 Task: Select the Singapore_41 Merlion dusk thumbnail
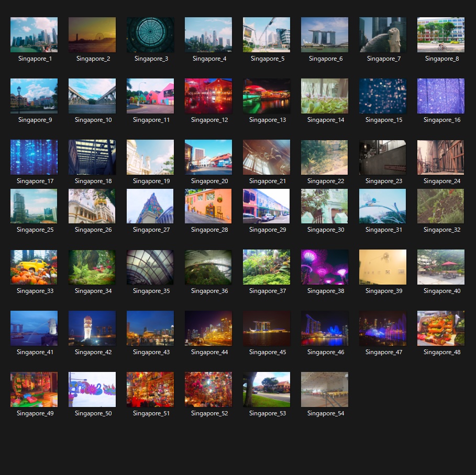click(34, 329)
